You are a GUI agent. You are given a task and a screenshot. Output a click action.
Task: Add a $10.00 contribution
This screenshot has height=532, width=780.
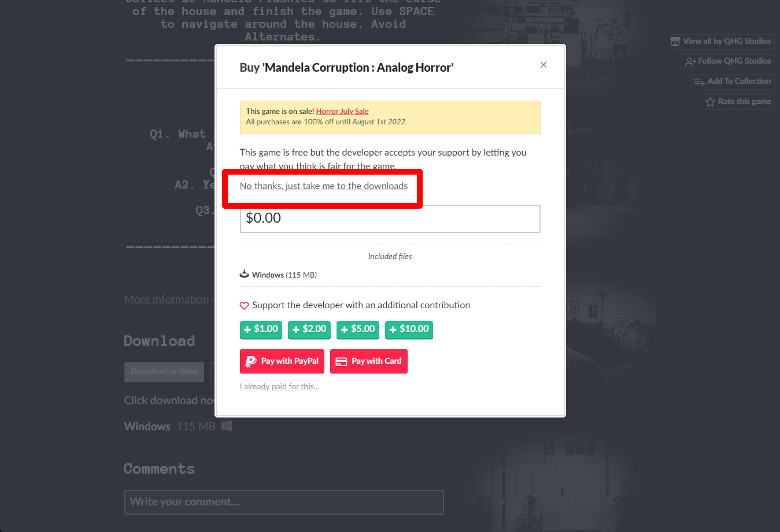click(409, 329)
